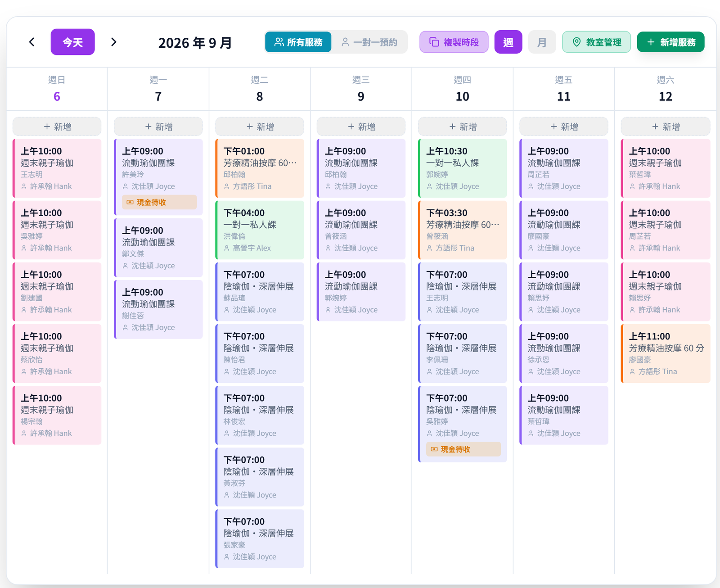Open the 流動瑜伽團課 session for 徐承恩
Screen dimensions: 720x588
point(564,353)
